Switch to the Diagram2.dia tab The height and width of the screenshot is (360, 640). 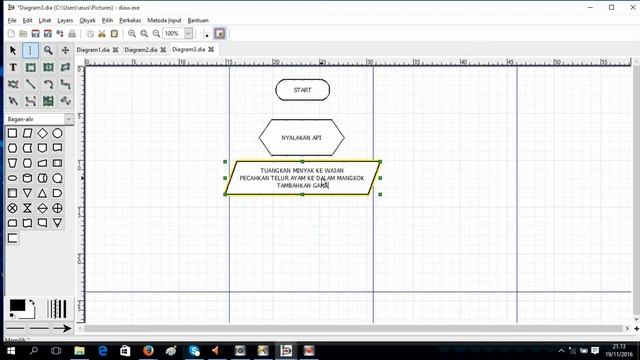[x=141, y=49]
